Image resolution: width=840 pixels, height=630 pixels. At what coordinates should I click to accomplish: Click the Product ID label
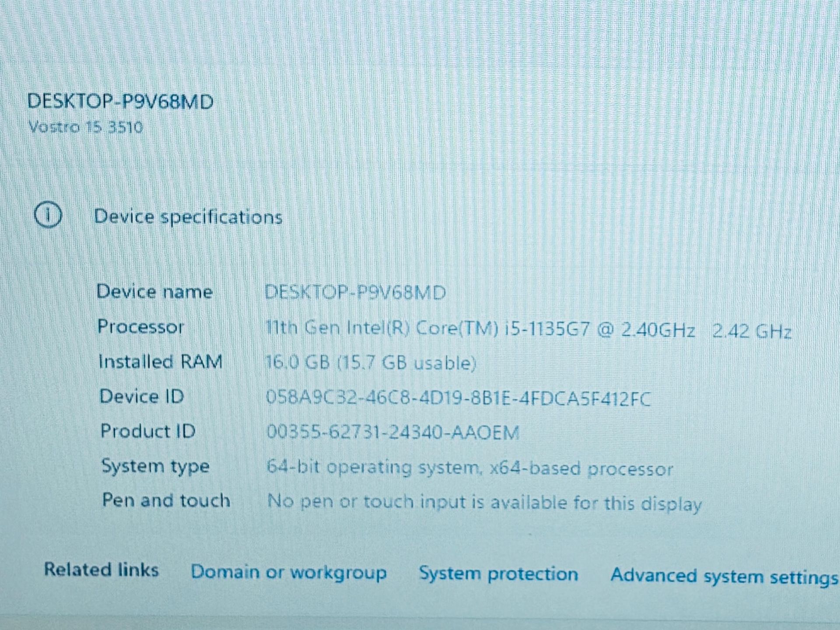point(148,431)
